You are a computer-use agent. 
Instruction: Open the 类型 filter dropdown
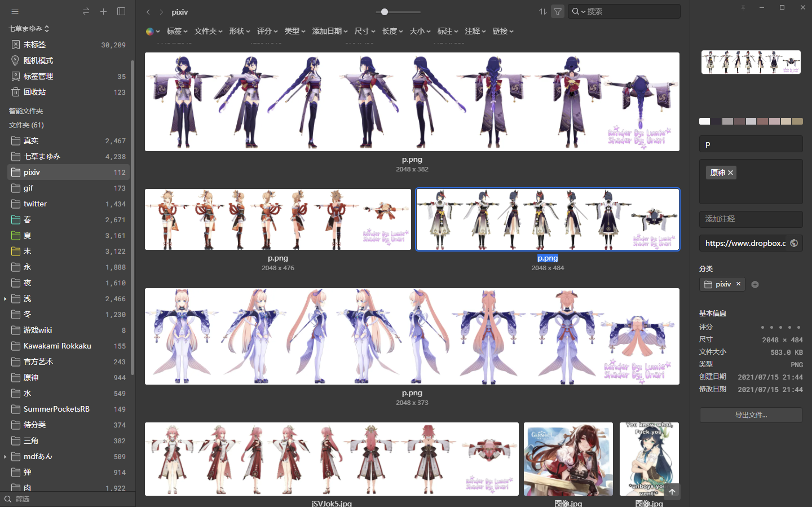295,32
